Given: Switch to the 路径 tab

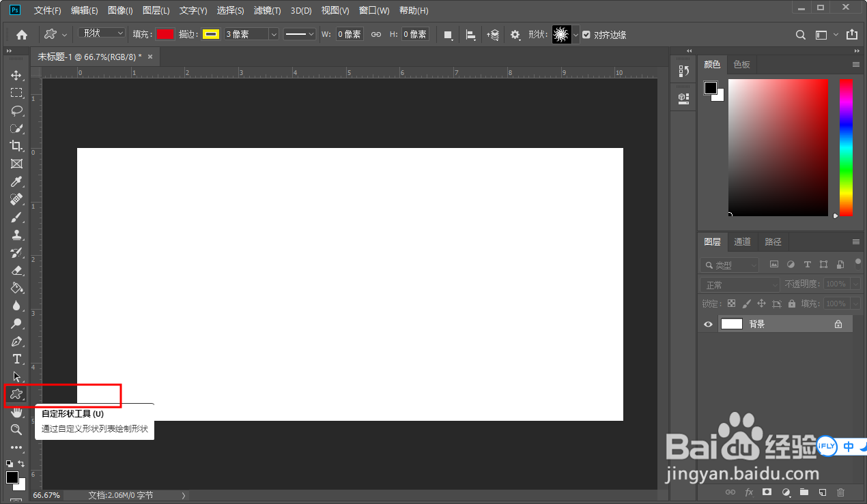Looking at the screenshot, I should pyautogui.click(x=773, y=241).
